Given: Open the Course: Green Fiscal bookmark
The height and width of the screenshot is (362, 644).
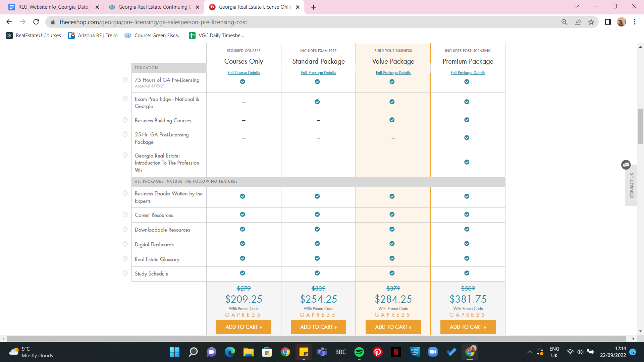Looking at the screenshot, I should click(153, 36).
